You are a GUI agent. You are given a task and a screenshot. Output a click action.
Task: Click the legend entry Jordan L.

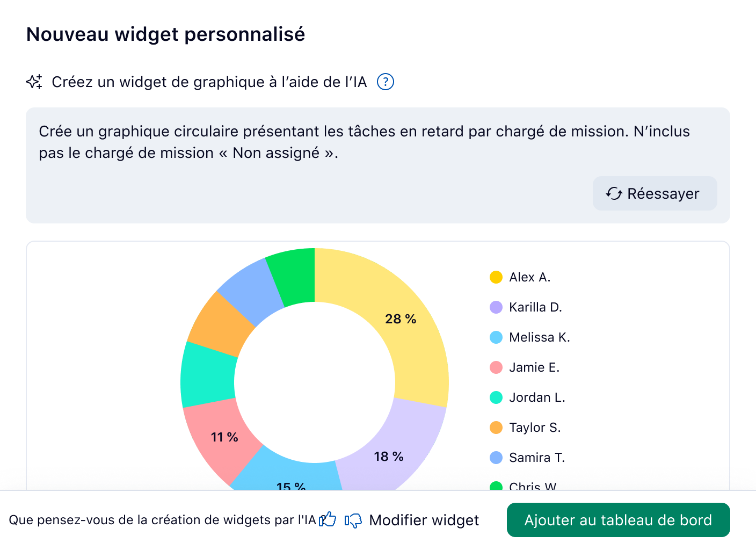(537, 397)
